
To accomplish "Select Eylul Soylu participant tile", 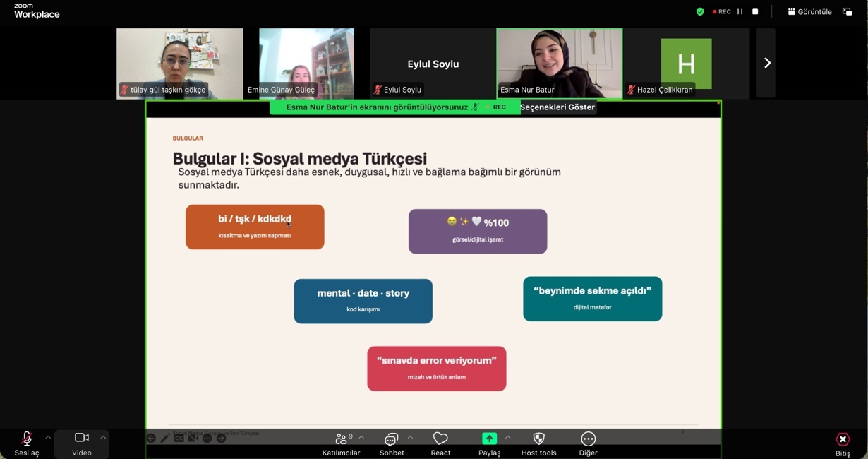I will [433, 64].
